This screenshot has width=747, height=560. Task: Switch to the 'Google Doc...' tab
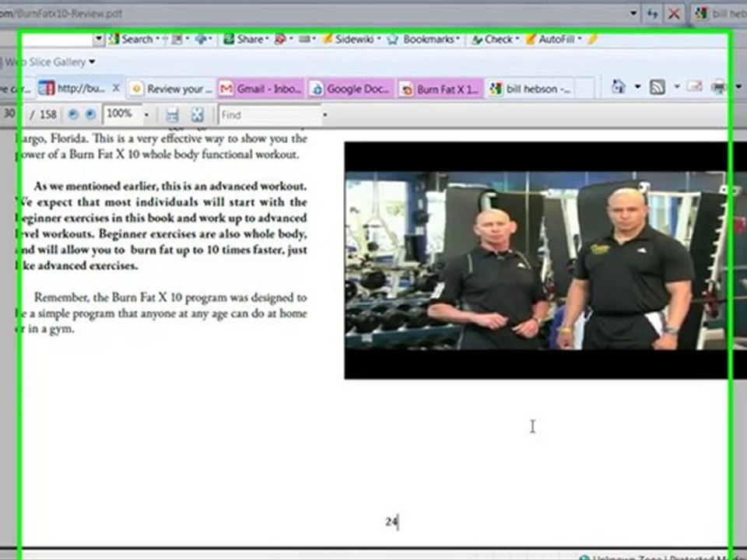[351, 89]
